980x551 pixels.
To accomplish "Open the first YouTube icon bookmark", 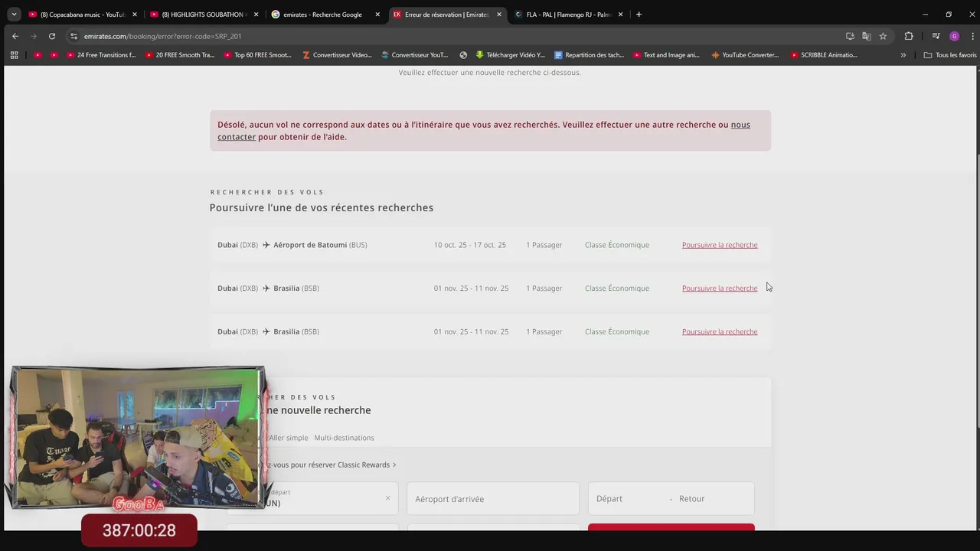I will pyautogui.click(x=38, y=55).
